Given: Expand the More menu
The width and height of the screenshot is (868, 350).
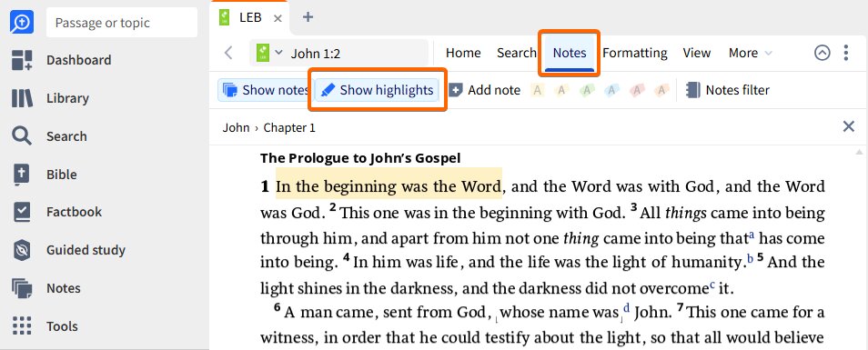Looking at the screenshot, I should click(x=750, y=53).
